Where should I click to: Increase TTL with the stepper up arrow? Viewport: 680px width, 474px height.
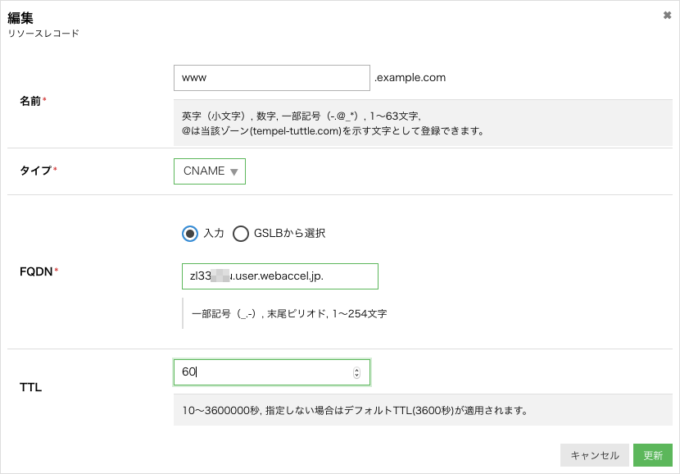(x=357, y=369)
